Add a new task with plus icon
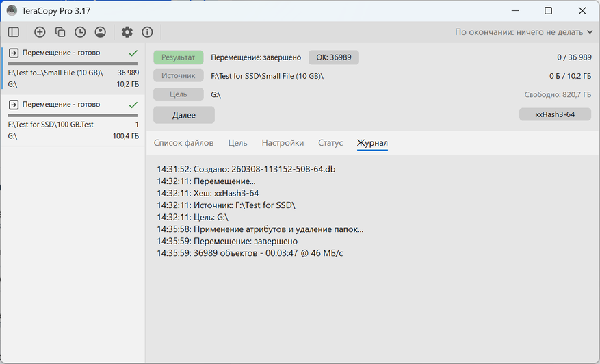 click(x=40, y=32)
